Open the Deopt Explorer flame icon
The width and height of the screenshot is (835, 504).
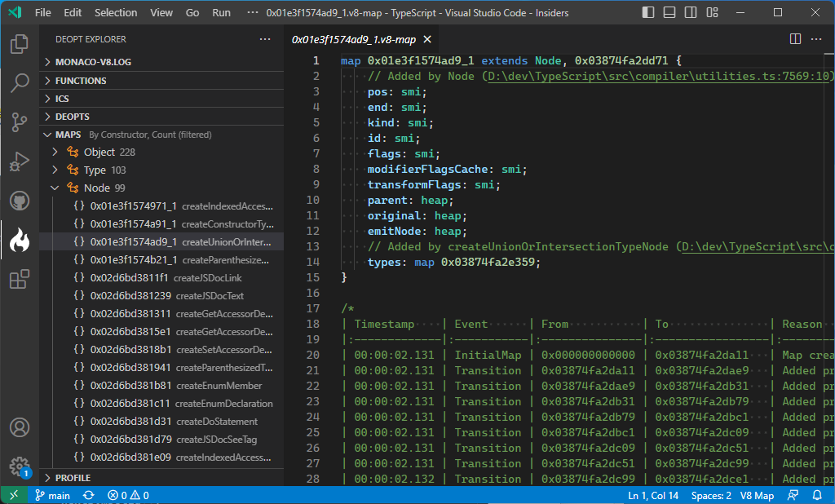20,241
